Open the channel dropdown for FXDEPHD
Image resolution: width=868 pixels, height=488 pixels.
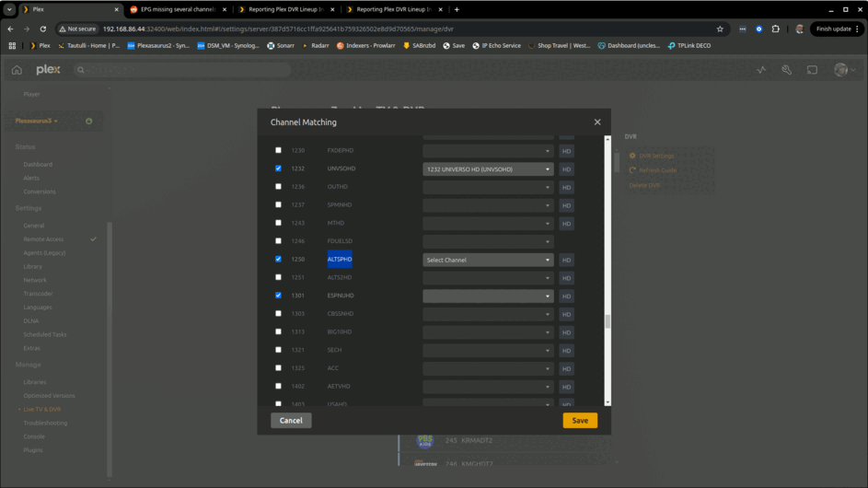click(x=488, y=151)
